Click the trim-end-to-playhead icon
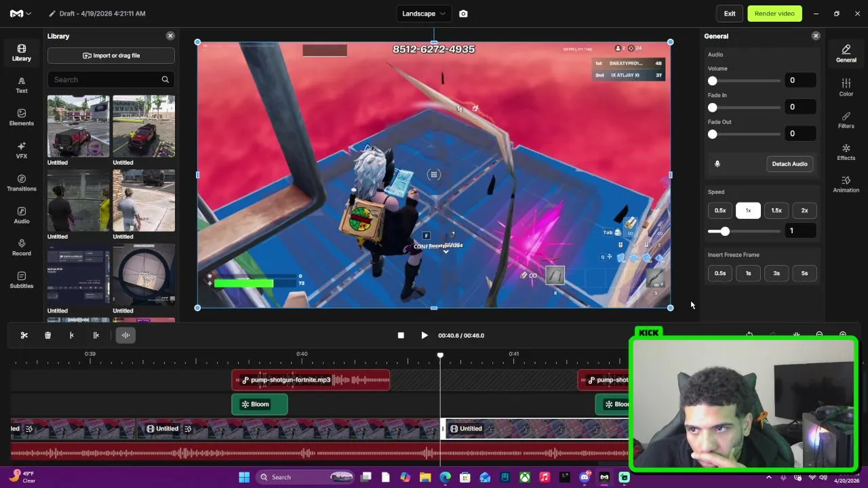This screenshot has height=488, width=868. tap(96, 335)
